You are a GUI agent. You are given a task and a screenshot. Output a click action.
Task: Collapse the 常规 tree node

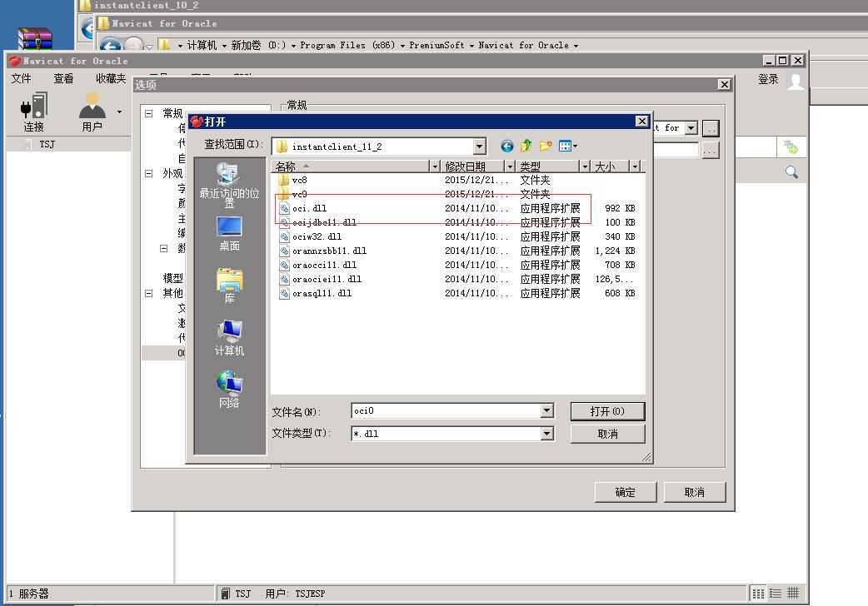click(x=149, y=113)
